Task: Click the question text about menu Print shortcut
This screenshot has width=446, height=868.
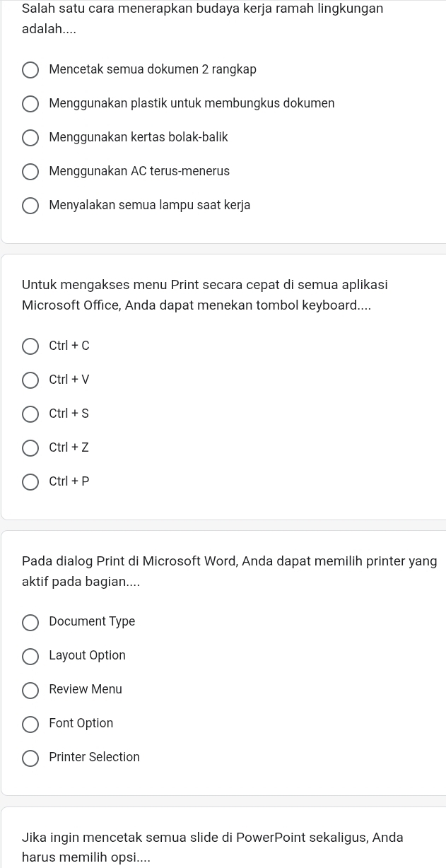Action: coord(204,295)
